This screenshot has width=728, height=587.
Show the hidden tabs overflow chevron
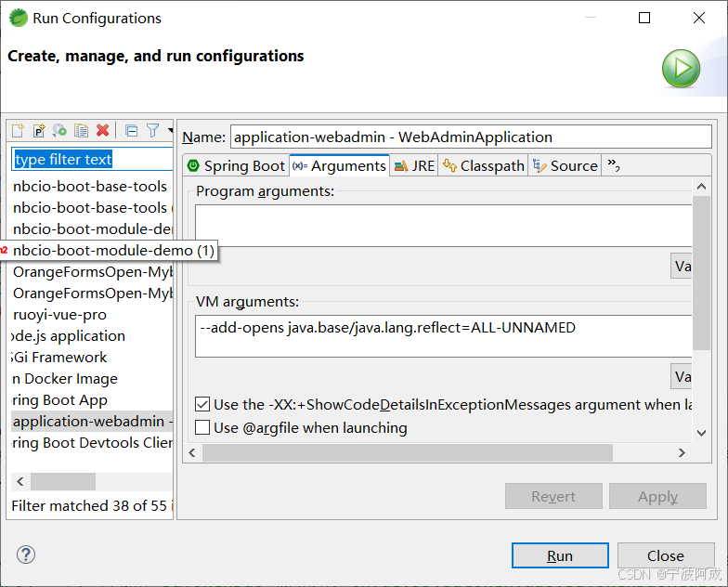[x=613, y=165]
